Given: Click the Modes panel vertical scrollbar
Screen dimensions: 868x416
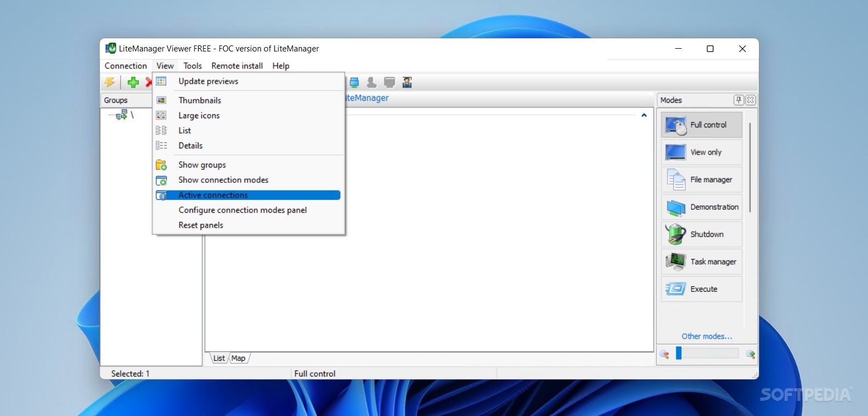Looking at the screenshot, I should [750, 167].
